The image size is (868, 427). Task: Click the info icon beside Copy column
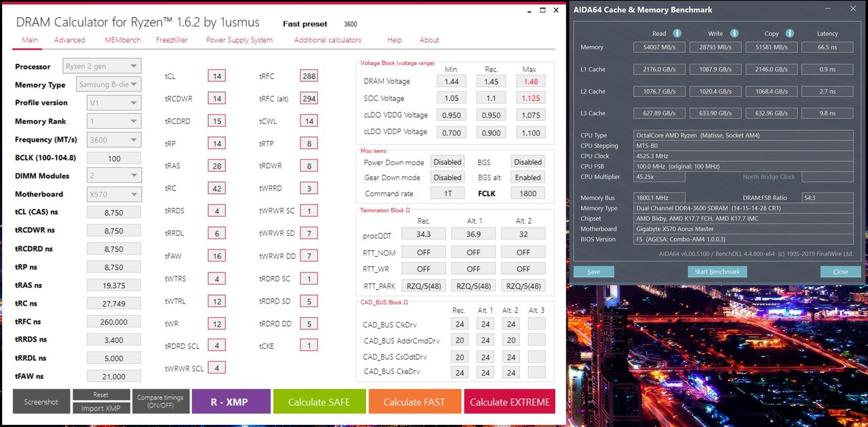coord(789,33)
